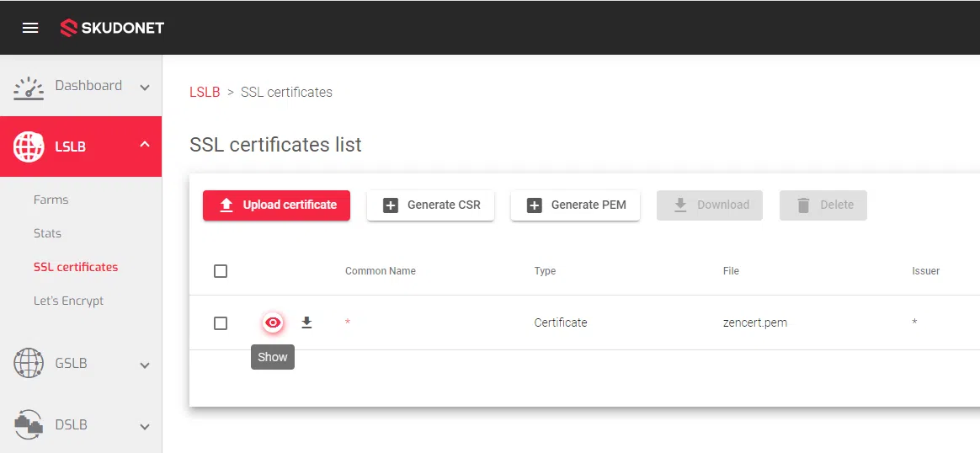Open Let's Encrypt in the sidebar
Screen dimensions: 980x453
pos(69,301)
